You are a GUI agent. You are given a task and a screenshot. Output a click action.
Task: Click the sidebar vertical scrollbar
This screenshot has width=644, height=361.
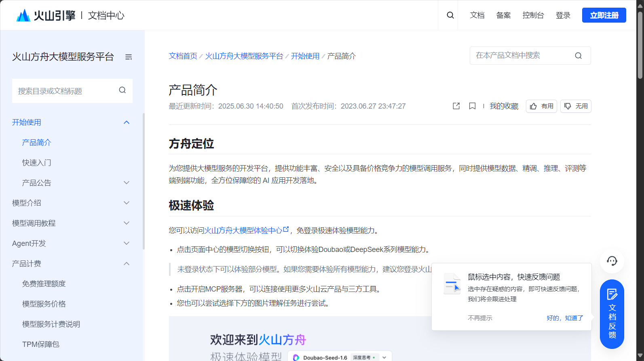[x=144, y=181]
